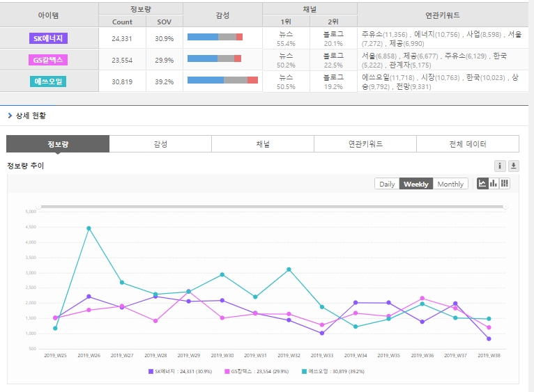This screenshot has height=392, width=534.
Task: Switch to bar chart view
Action: [x=494, y=184]
